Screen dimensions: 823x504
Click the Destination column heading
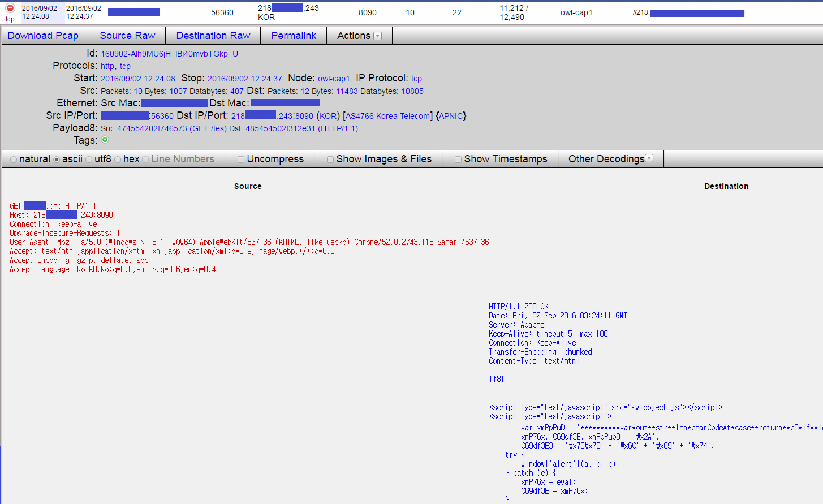(x=726, y=186)
